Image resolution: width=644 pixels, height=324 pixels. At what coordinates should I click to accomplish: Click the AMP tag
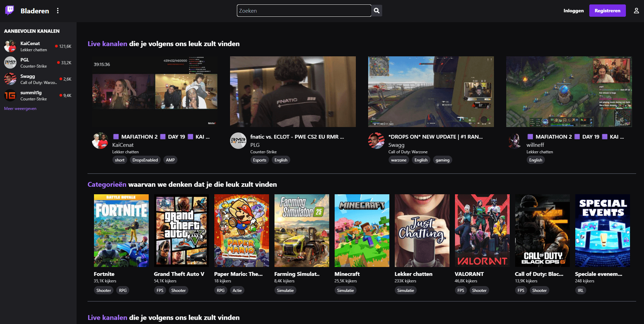[170, 160]
